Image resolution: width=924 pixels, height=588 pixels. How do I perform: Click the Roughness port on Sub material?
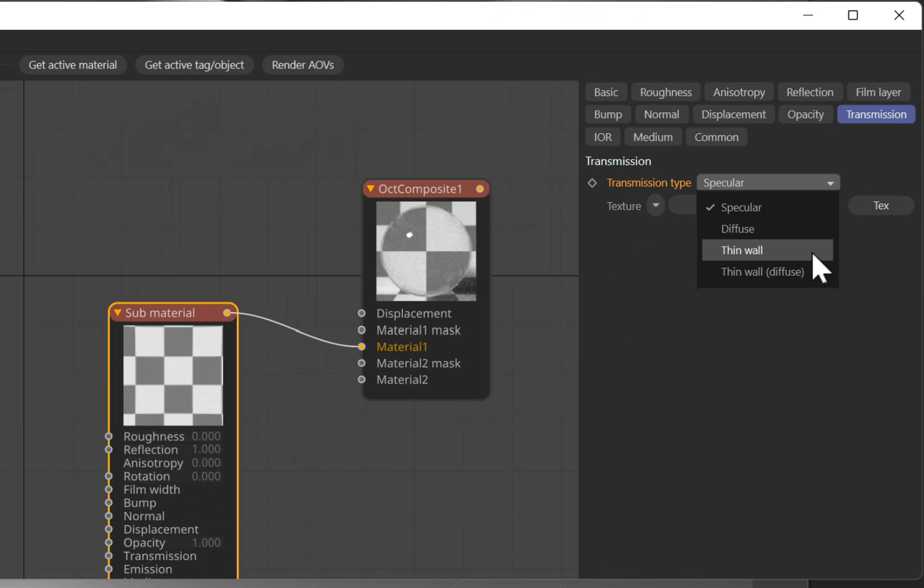pyautogui.click(x=108, y=436)
